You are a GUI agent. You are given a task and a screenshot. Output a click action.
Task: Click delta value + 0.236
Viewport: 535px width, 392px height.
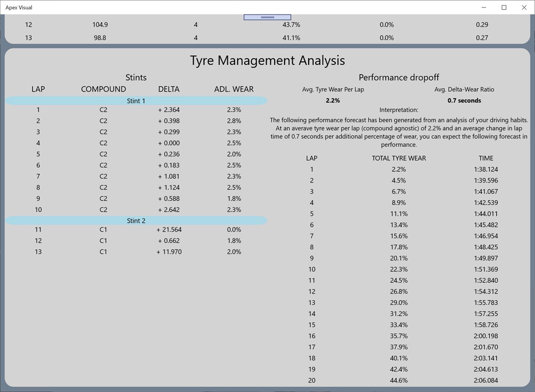169,154
